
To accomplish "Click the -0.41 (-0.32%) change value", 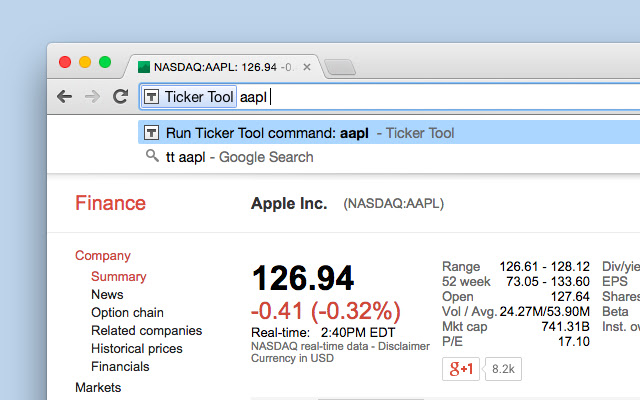I will pos(326,311).
